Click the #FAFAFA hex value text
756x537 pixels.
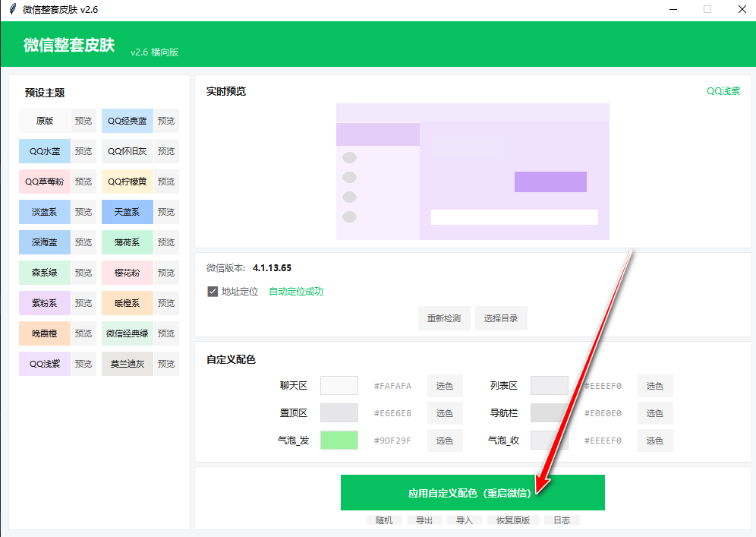point(392,386)
